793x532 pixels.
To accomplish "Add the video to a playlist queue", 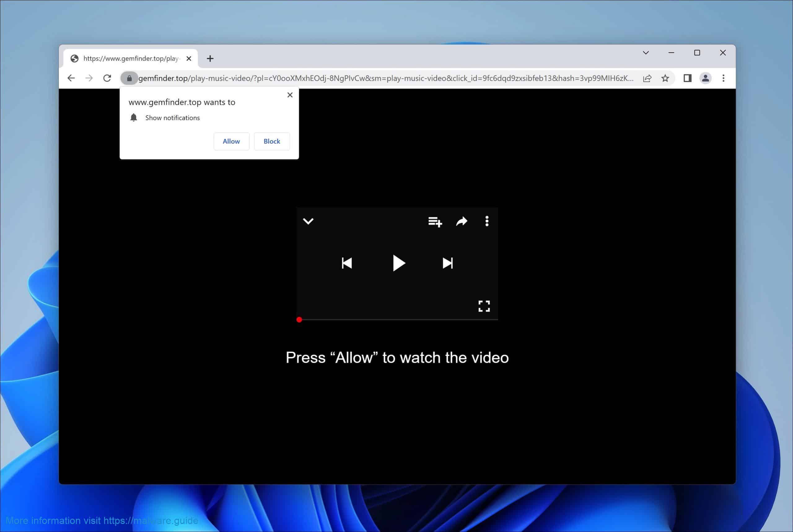I will (x=435, y=222).
